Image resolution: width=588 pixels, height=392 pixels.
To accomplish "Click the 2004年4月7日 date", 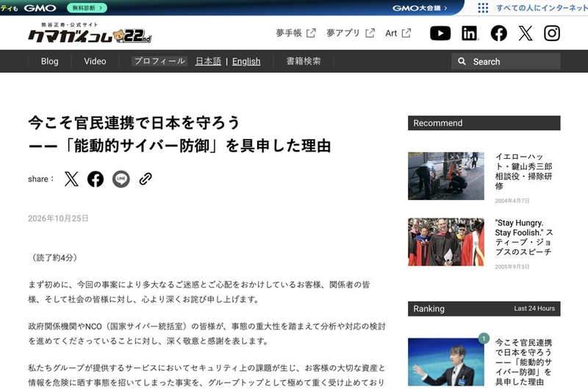I will pyautogui.click(x=512, y=201).
